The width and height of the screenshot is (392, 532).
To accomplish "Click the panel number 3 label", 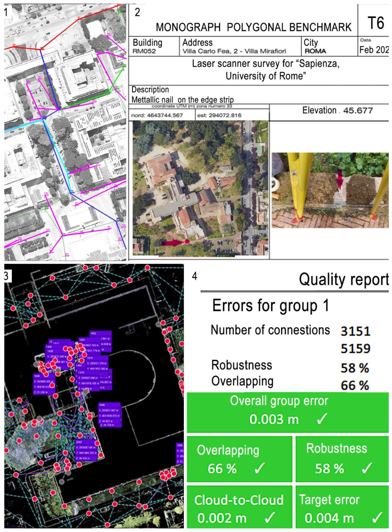I will 6,276.
